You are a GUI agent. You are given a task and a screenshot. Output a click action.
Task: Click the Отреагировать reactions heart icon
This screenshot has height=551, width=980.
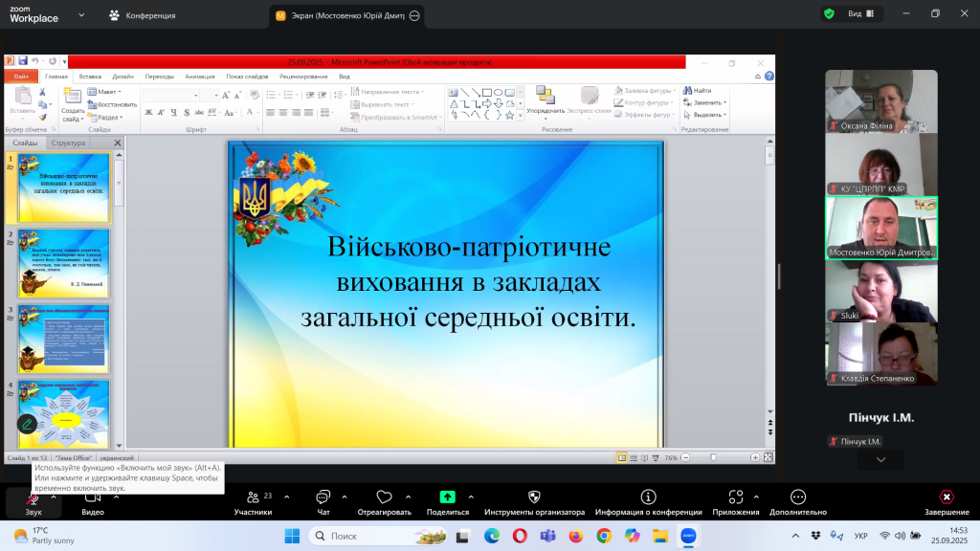[x=384, y=497]
